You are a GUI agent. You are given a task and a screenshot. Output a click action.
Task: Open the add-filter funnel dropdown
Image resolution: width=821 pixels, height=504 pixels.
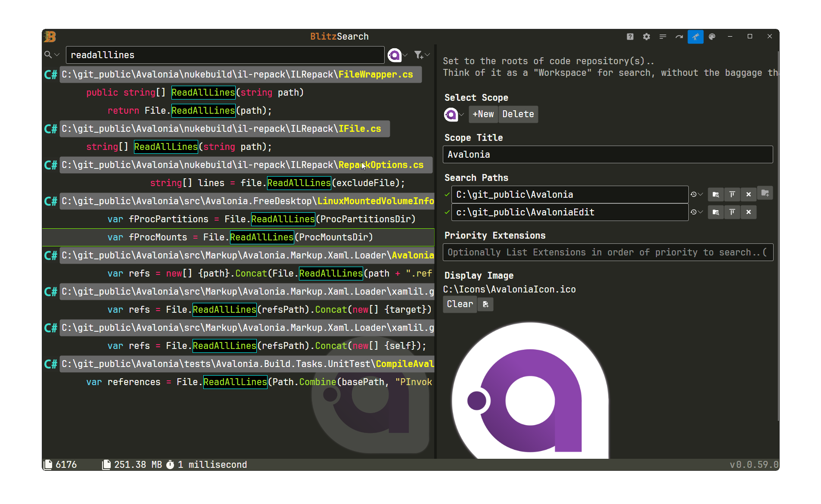[x=422, y=55]
